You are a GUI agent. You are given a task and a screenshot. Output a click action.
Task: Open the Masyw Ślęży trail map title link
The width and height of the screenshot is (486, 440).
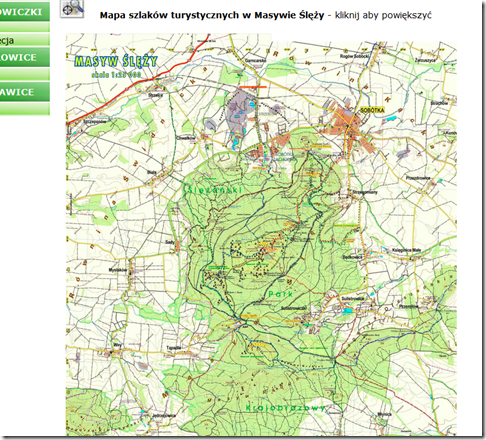(212, 15)
